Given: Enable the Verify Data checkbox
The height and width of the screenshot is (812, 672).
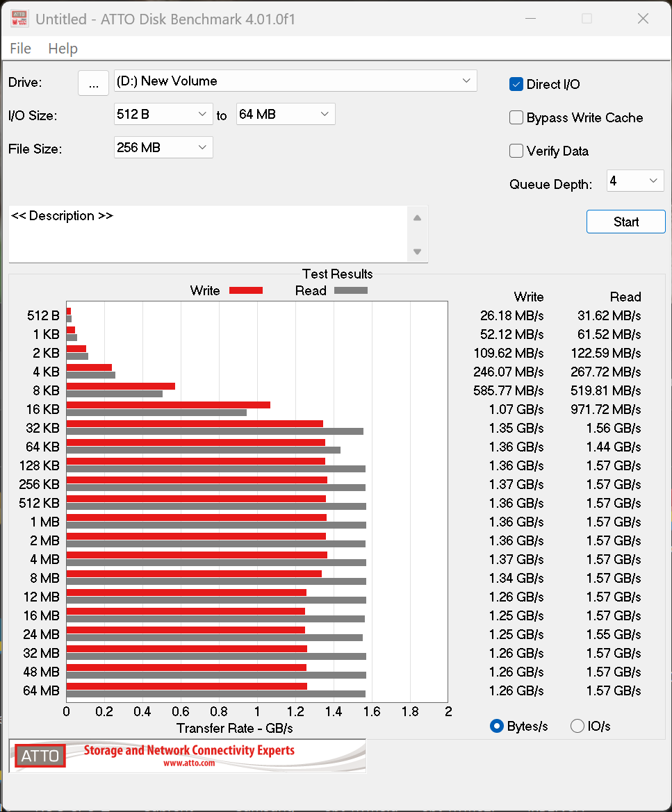Looking at the screenshot, I should pos(516,151).
